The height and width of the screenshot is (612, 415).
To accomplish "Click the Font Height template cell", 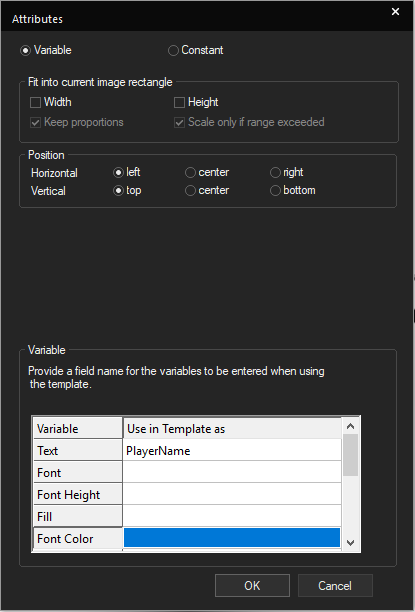I will [x=232, y=495].
